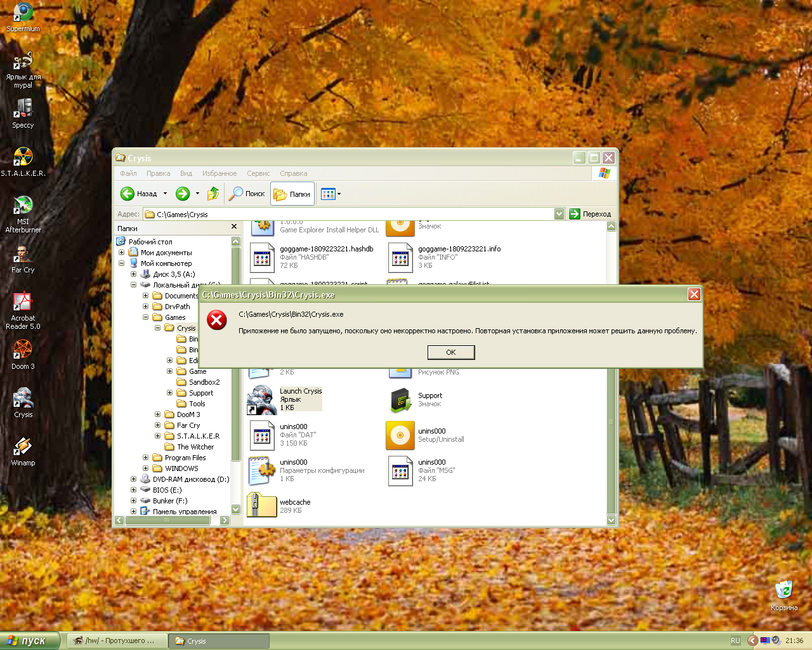Switch to the /hw/ - Протухшего taskbar window
The width and height of the screenshot is (812, 650).
tap(117, 641)
